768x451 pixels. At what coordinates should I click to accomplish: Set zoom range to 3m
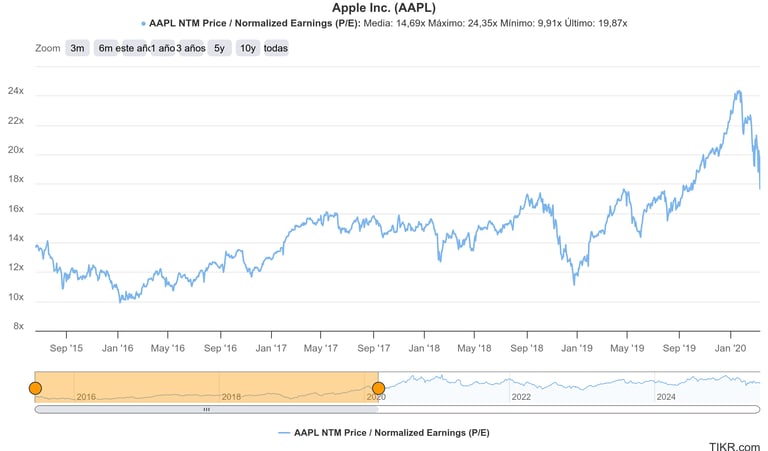pyautogui.click(x=77, y=48)
